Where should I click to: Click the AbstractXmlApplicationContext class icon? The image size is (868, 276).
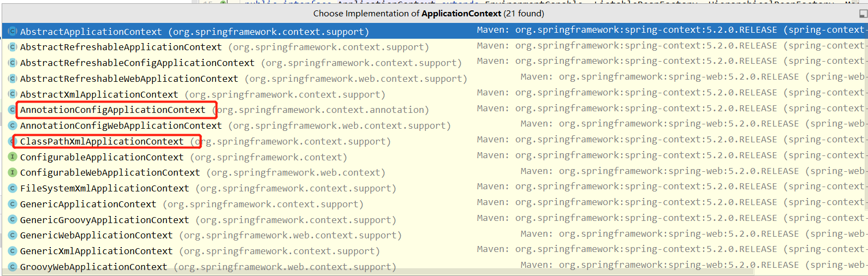coord(12,94)
